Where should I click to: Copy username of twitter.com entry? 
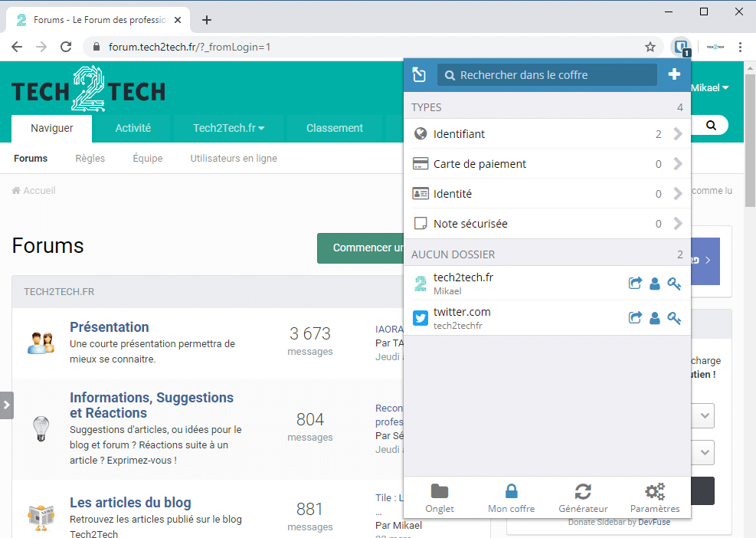pos(654,318)
